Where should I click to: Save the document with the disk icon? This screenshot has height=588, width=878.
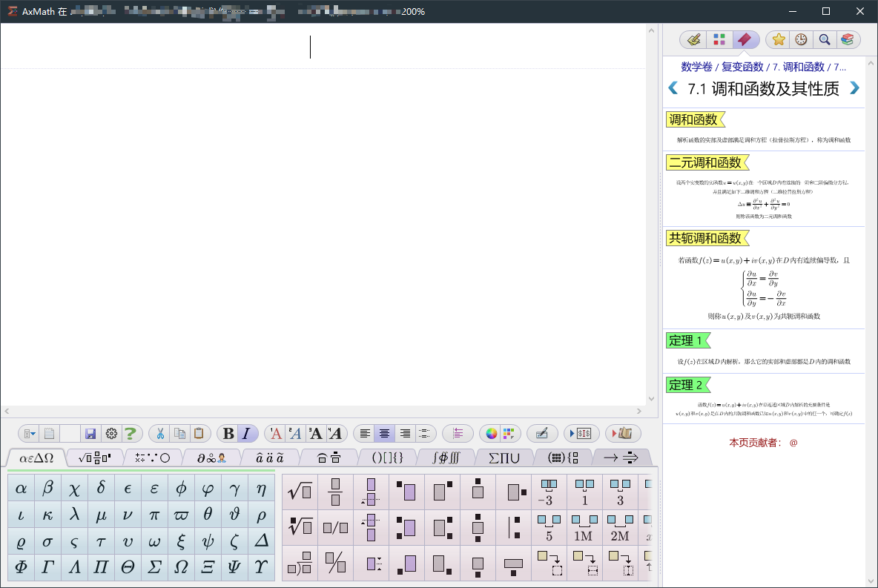tap(90, 435)
